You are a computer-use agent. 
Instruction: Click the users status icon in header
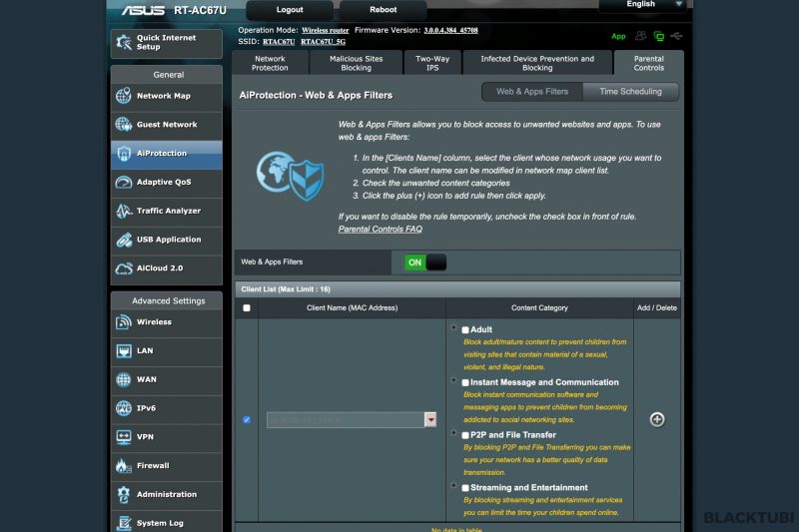point(640,36)
